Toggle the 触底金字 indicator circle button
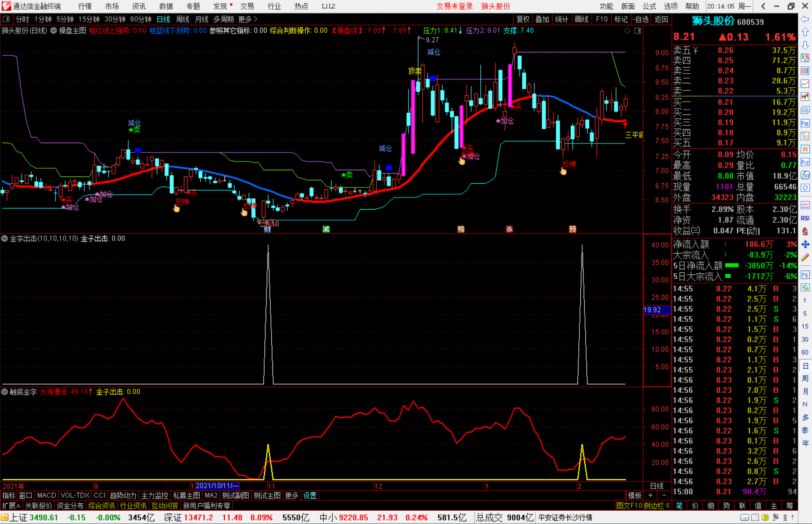The image size is (812, 524). point(5,392)
